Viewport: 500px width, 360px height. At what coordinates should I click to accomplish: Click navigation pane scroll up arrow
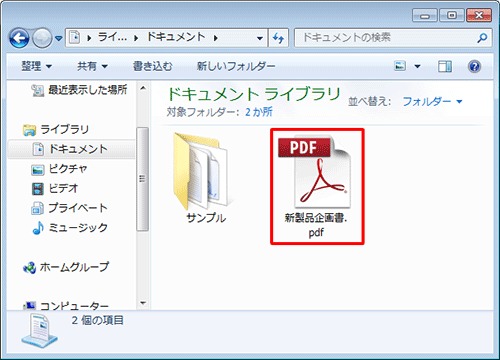point(143,88)
